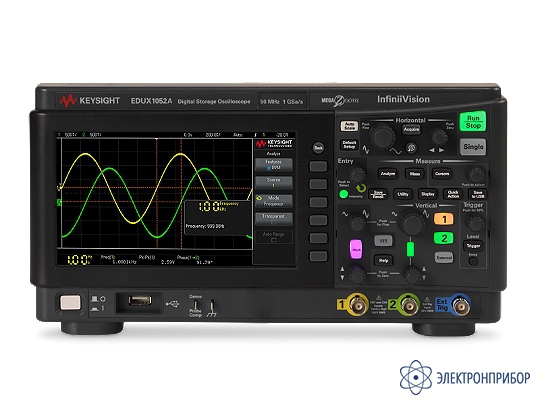Click the channel 2 BNC input connector
This screenshot has width=540, height=405.
pos(409,305)
